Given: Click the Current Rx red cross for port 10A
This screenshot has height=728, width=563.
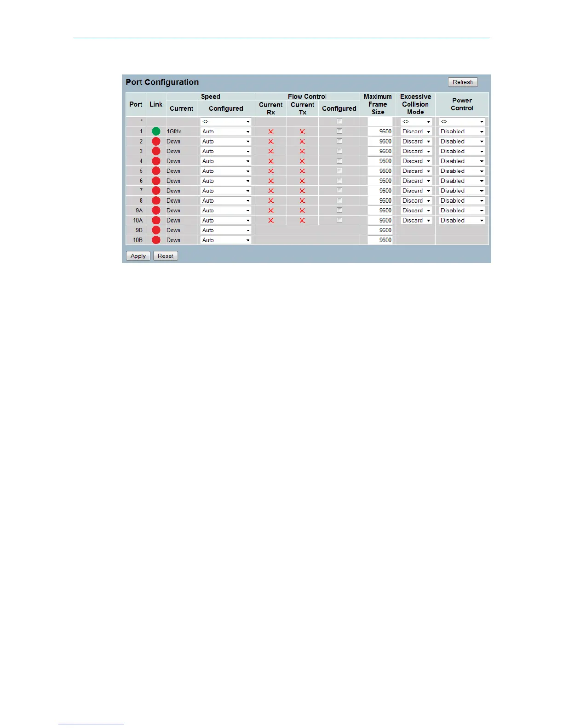Looking at the screenshot, I should (x=271, y=221).
